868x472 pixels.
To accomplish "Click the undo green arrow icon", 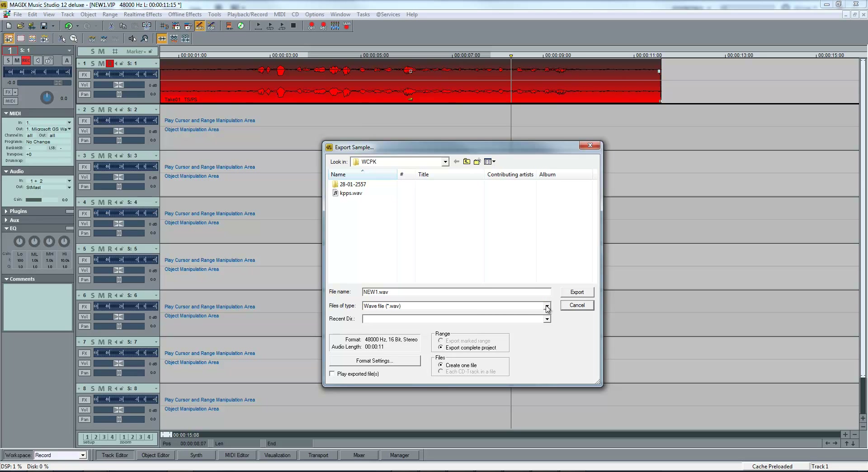I will 68,26.
